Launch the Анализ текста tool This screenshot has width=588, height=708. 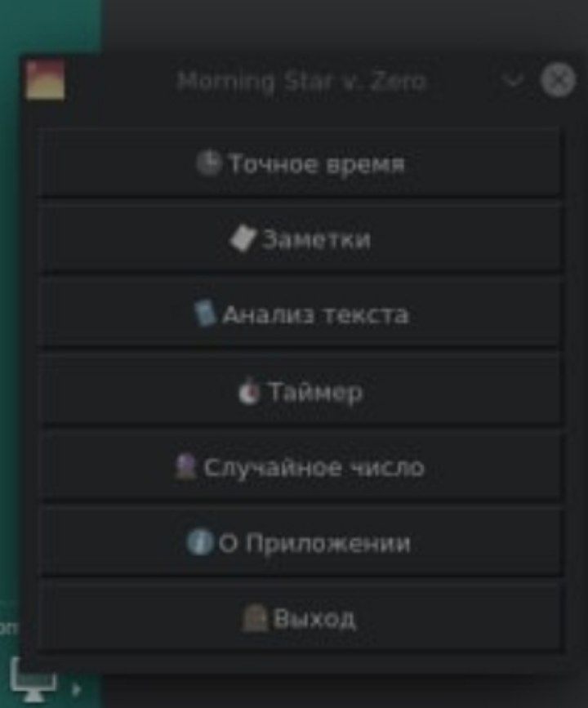coord(301,314)
